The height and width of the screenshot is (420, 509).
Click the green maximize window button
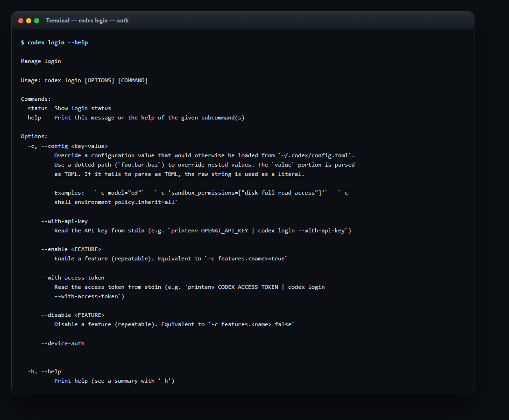pyautogui.click(x=37, y=21)
